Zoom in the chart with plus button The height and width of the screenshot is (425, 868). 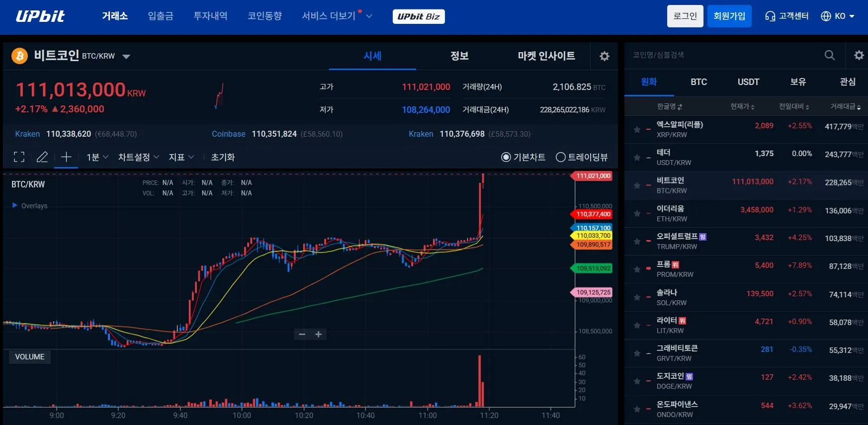tap(319, 335)
